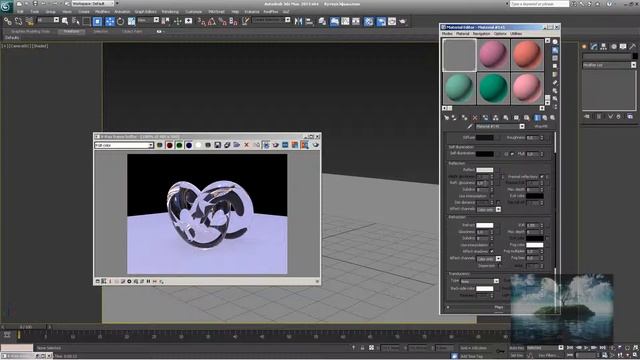Click the Sample Type icon beside slots
This screenshot has width=640, height=360.
coord(555,42)
